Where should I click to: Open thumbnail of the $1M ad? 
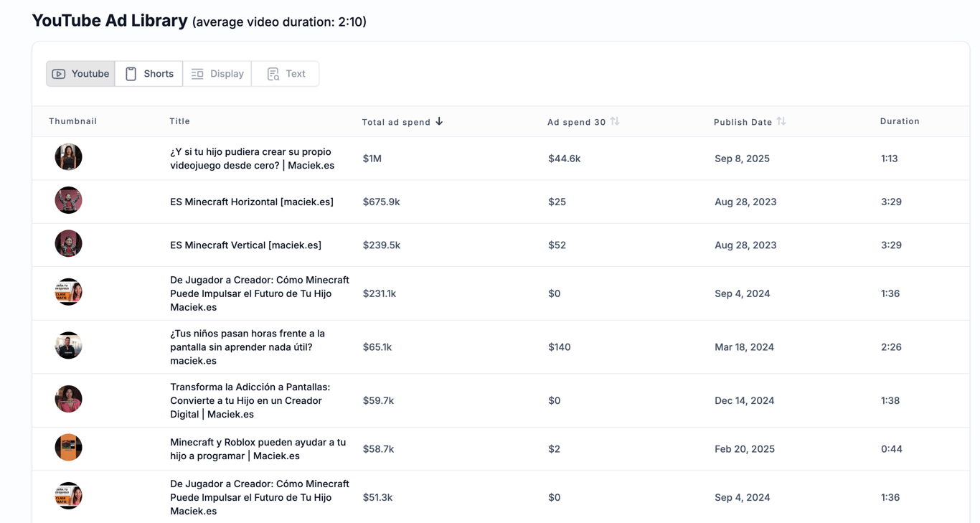pos(68,157)
